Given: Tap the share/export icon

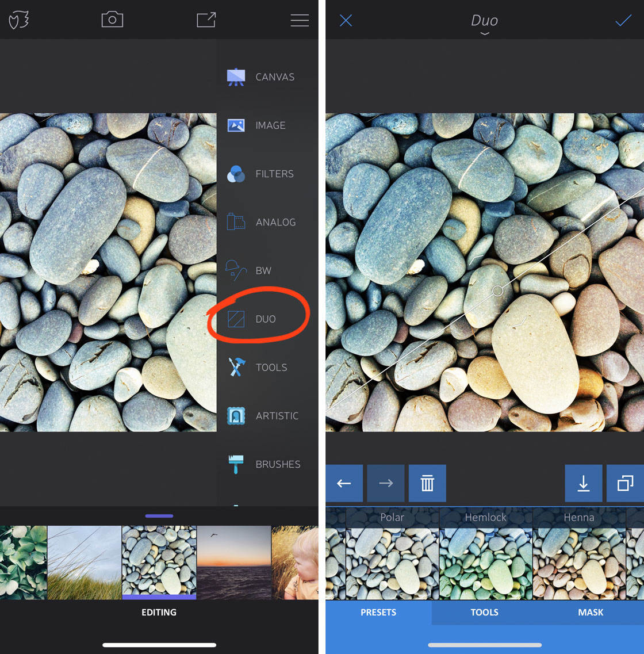Looking at the screenshot, I should click(206, 20).
